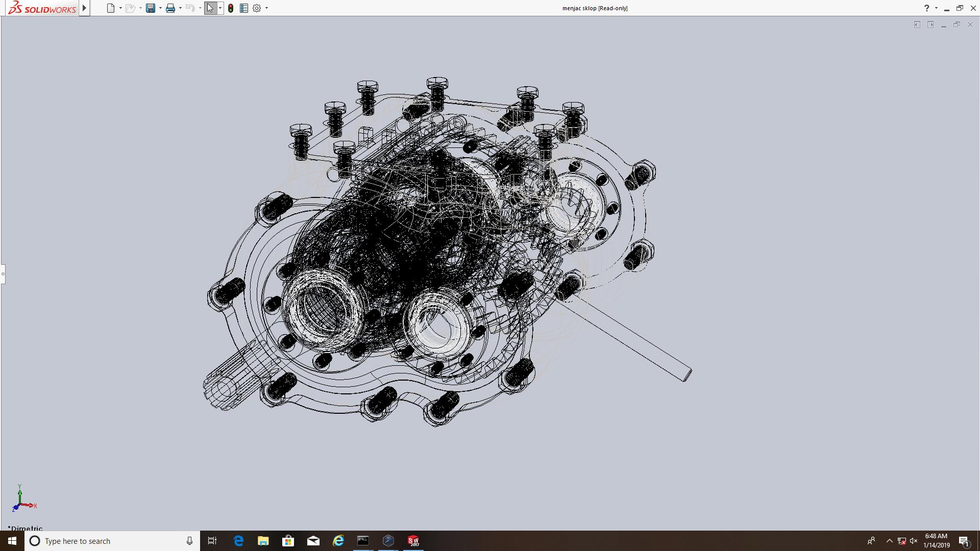Expand left panel via tile-left icon
Viewport: 980px width, 551px height.
(x=917, y=24)
